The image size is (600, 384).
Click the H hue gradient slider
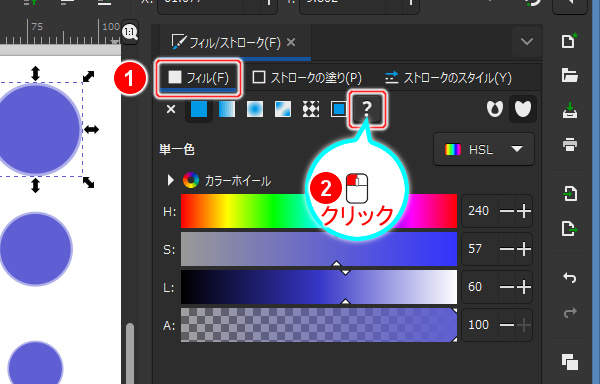[319, 211]
